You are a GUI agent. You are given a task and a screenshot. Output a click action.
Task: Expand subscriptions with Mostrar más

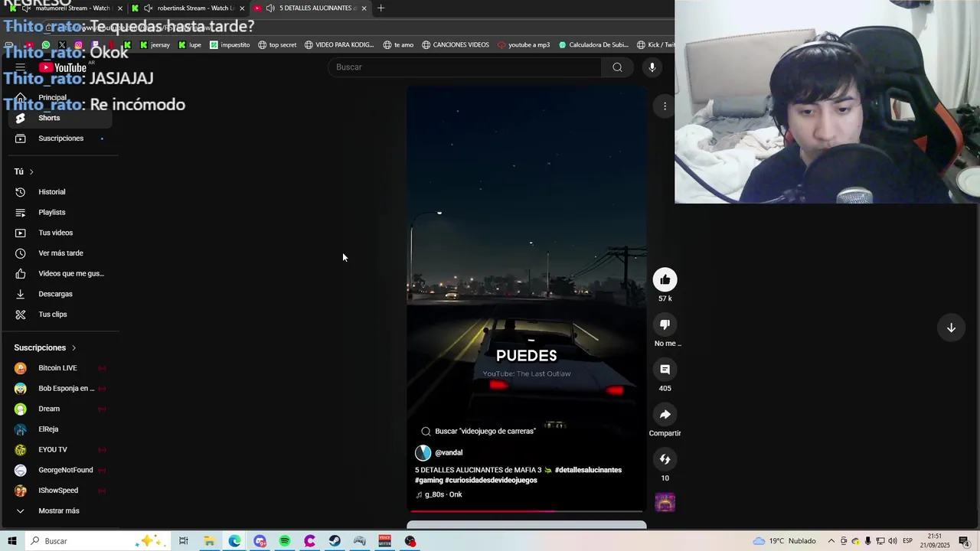pos(60,511)
